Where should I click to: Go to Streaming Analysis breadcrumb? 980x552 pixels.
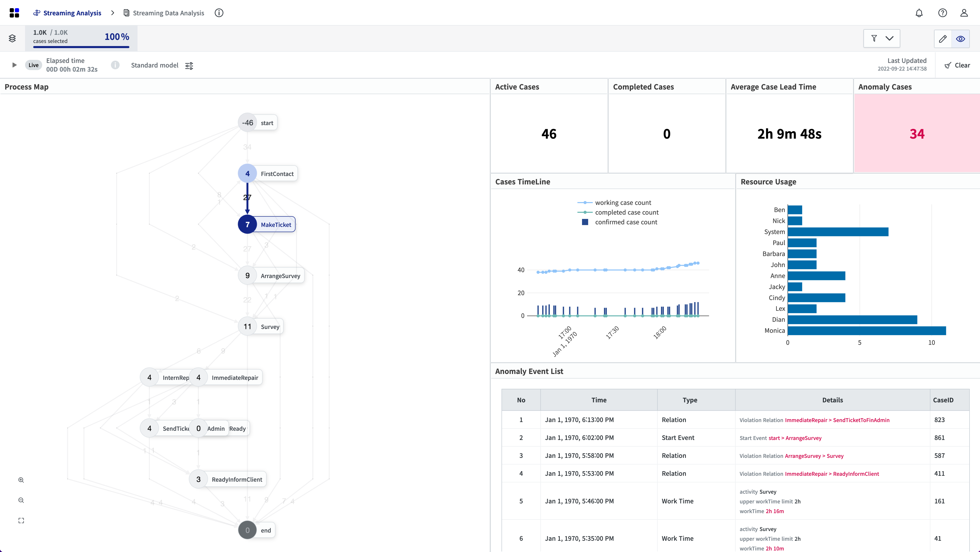pyautogui.click(x=72, y=13)
